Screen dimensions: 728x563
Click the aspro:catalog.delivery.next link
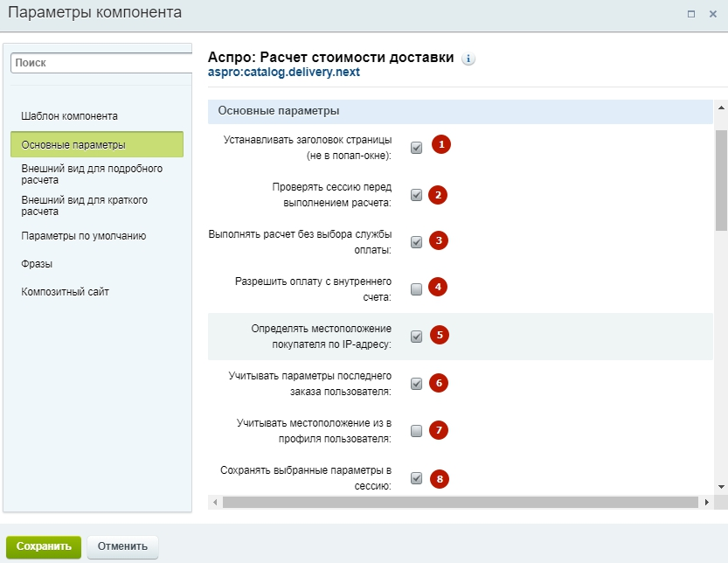[284, 72]
